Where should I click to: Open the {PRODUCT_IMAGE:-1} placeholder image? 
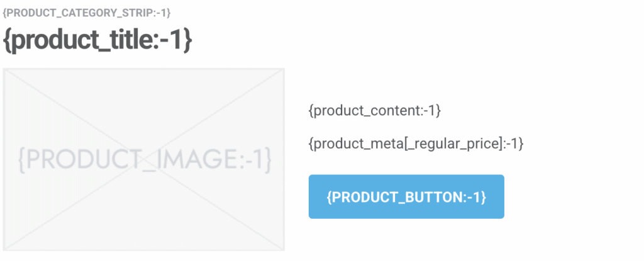(144, 159)
